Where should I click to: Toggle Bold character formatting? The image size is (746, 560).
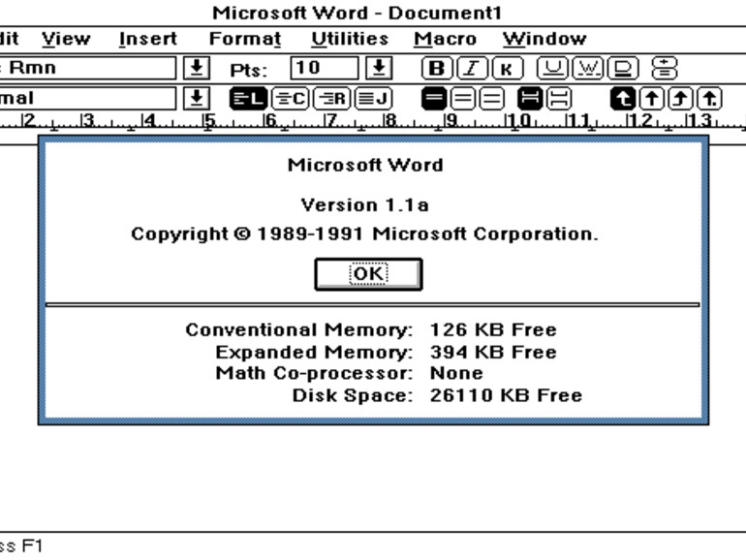(436, 69)
